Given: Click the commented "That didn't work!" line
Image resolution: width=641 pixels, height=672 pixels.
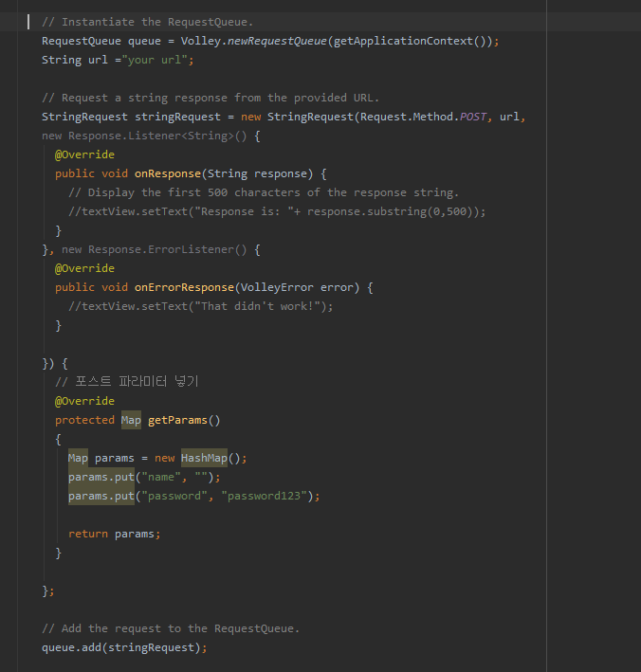Looking at the screenshot, I should tap(200, 306).
